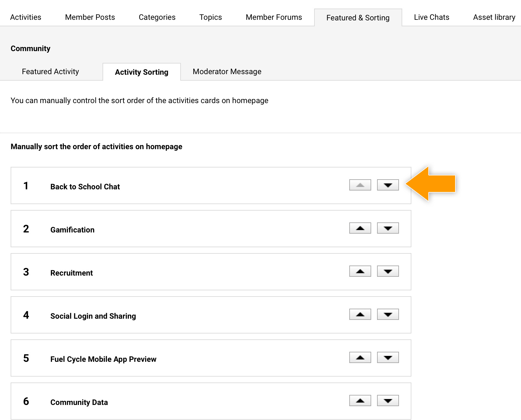Switch to Featured Activity sub-tab
Viewport: 521px width, 420px height.
[51, 72]
